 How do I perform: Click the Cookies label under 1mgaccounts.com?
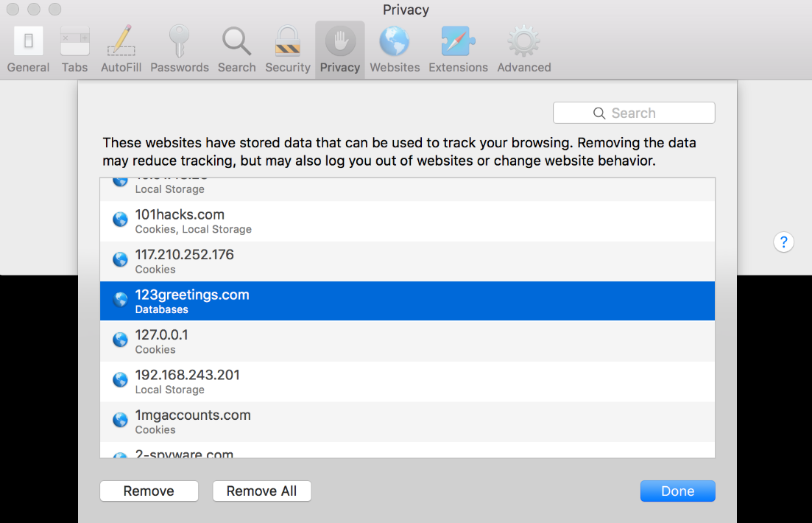pos(155,429)
